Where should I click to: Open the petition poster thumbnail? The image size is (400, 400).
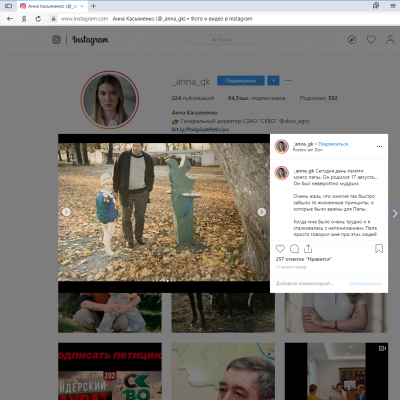tap(110, 371)
